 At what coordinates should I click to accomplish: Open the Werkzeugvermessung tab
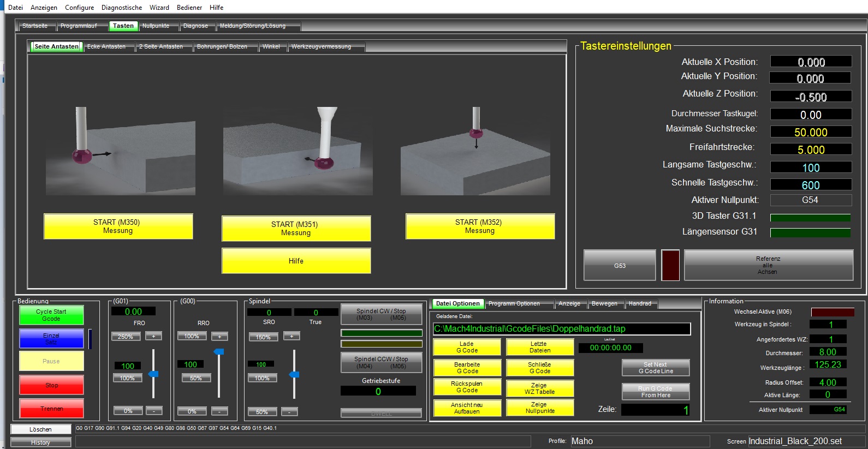[x=321, y=47]
